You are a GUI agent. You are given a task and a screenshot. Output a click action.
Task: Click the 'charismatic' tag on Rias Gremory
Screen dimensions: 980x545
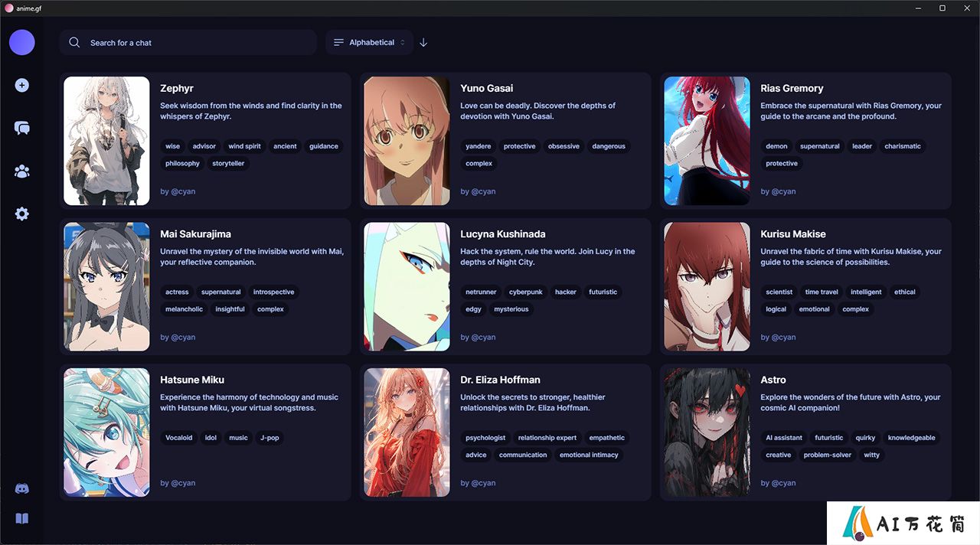point(903,146)
